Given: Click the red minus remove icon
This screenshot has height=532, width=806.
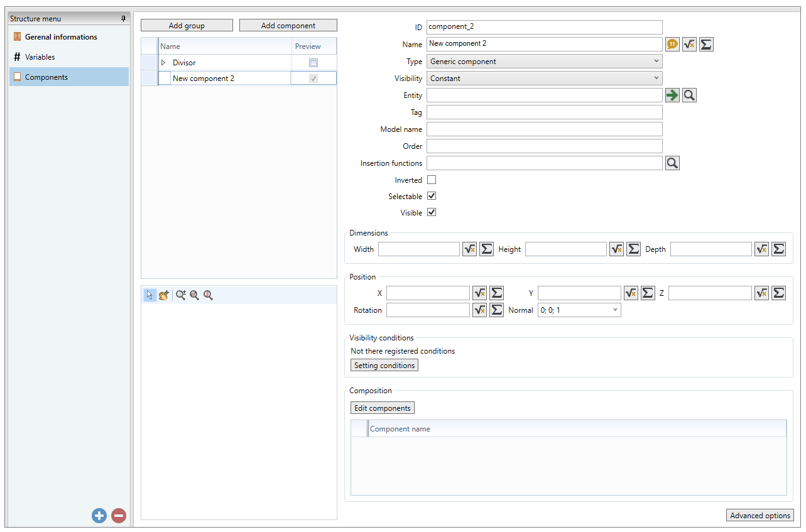Looking at the screenshot, I should 119,516.
